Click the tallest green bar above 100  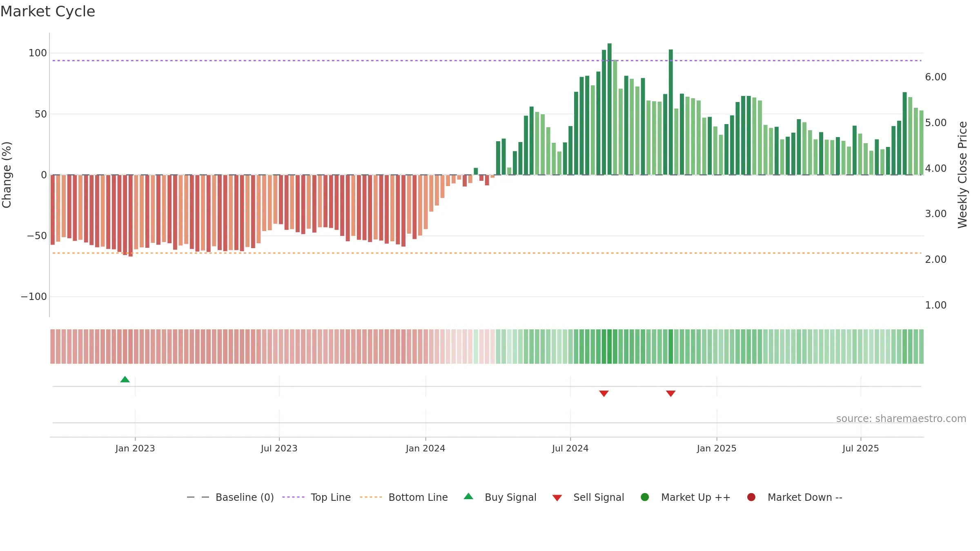click(610, 109)
